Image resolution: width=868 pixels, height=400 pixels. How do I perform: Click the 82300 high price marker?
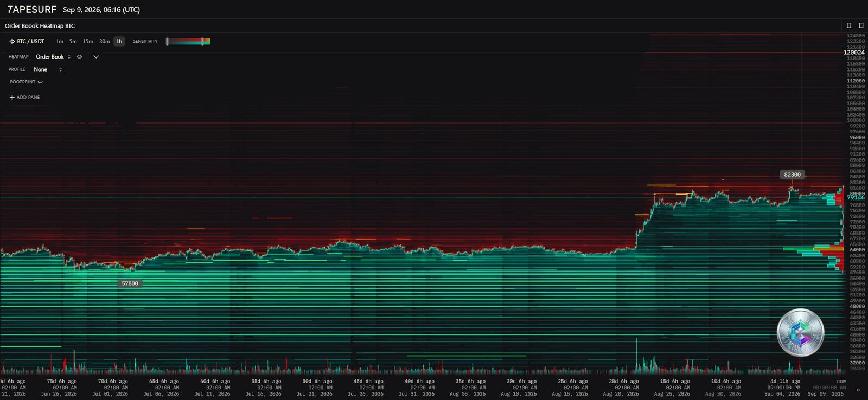click(x=792, y=175)
